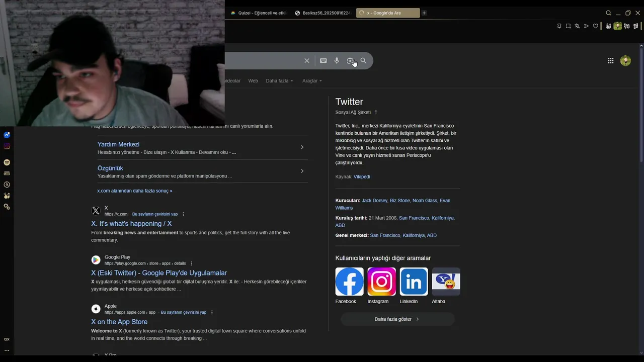Open Instagram in the Opera sidebar
644x362 pixels.
pyautogui.click(x=7, y=146)
